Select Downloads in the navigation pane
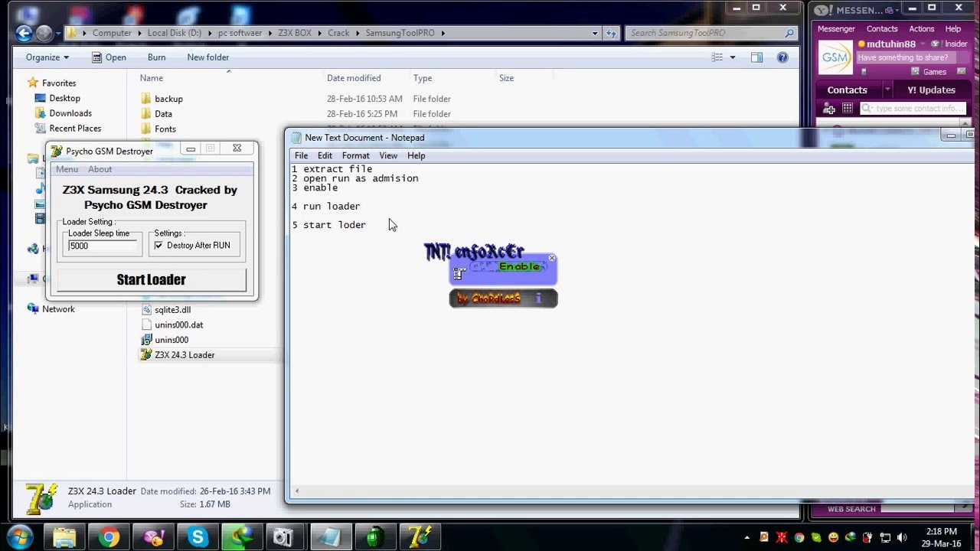The image size is (980, 551). click(70, 113)
